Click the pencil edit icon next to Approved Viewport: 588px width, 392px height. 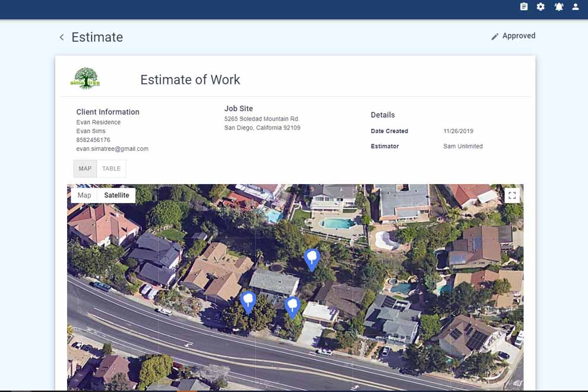[495, 36]
